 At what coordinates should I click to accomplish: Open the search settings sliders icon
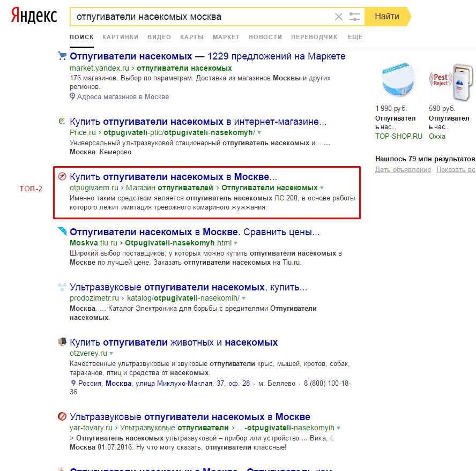pos(354,17)
